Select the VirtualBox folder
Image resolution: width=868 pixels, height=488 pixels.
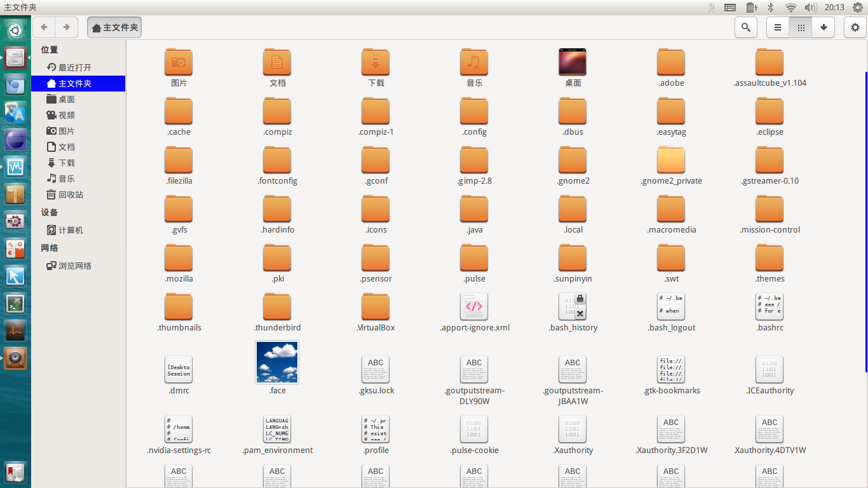tap(376, 307)
